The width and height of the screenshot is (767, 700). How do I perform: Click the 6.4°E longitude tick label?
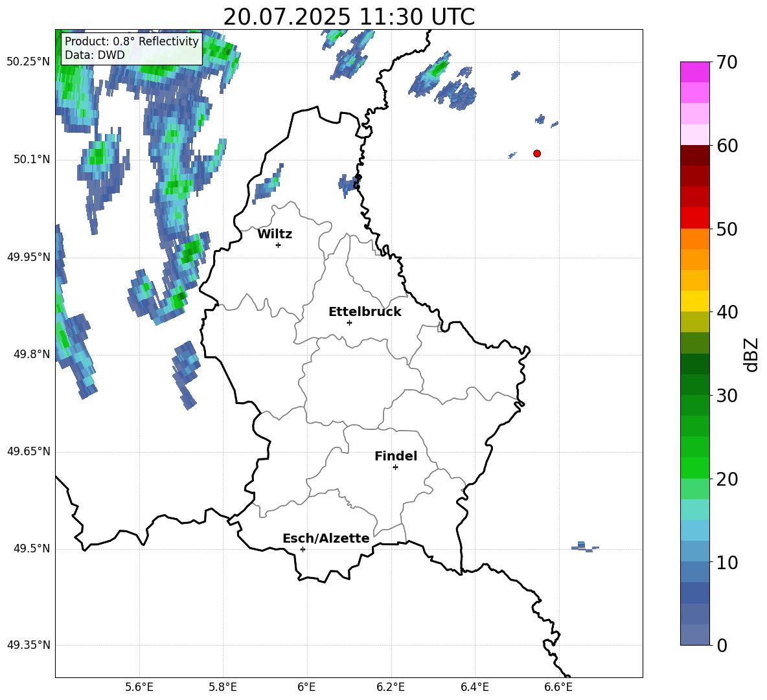point(474,687)
